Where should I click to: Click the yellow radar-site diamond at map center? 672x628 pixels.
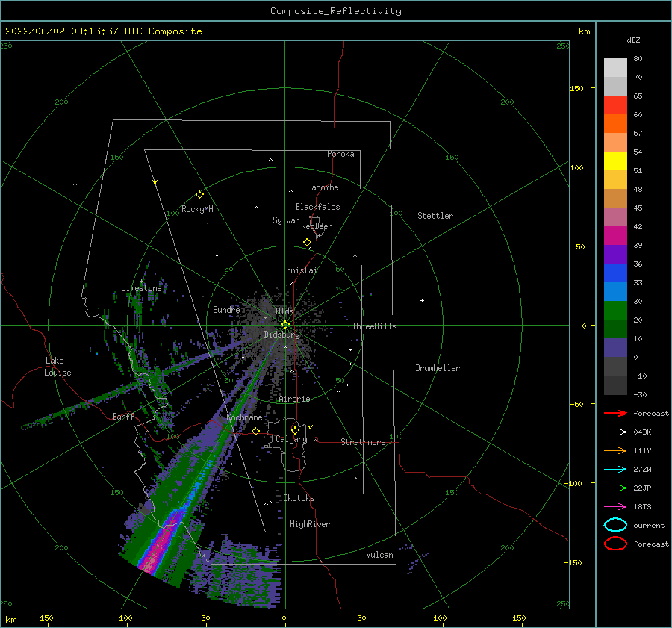[x=285, y=325]
